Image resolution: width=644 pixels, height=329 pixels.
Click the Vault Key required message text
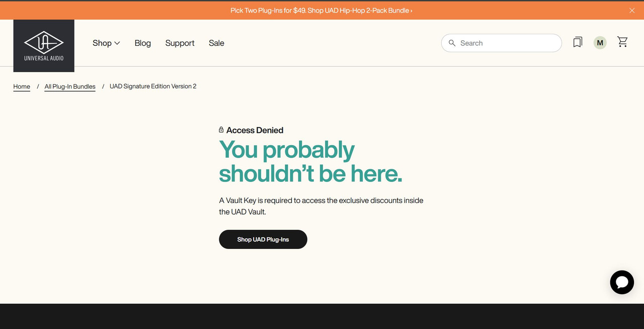coord(321,206)
